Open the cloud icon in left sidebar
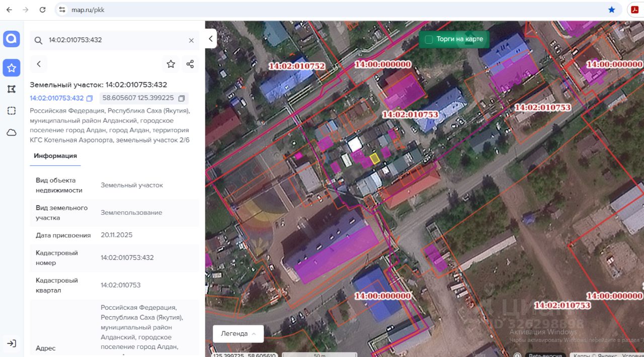 coord(12,132)
